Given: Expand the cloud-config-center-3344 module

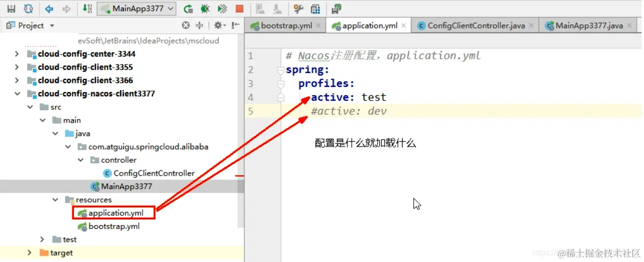Looking at the screenshot, I should tap(17, 54).
